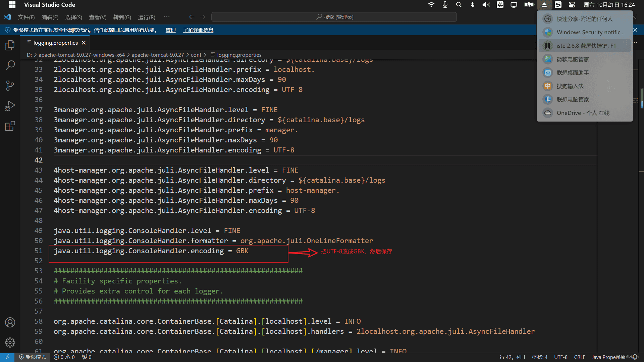Screen dimensions: 644x362
Task: Open the 文件(F) menu
Action: 26,17
